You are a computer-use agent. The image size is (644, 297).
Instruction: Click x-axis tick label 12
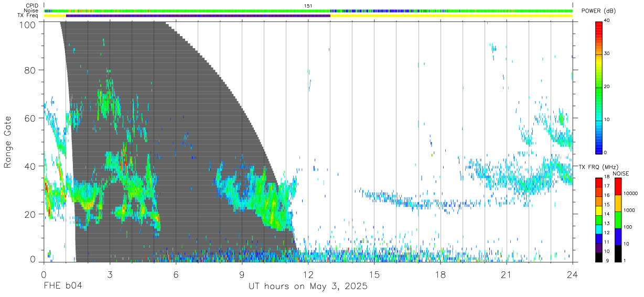click(x=308, y=274)
